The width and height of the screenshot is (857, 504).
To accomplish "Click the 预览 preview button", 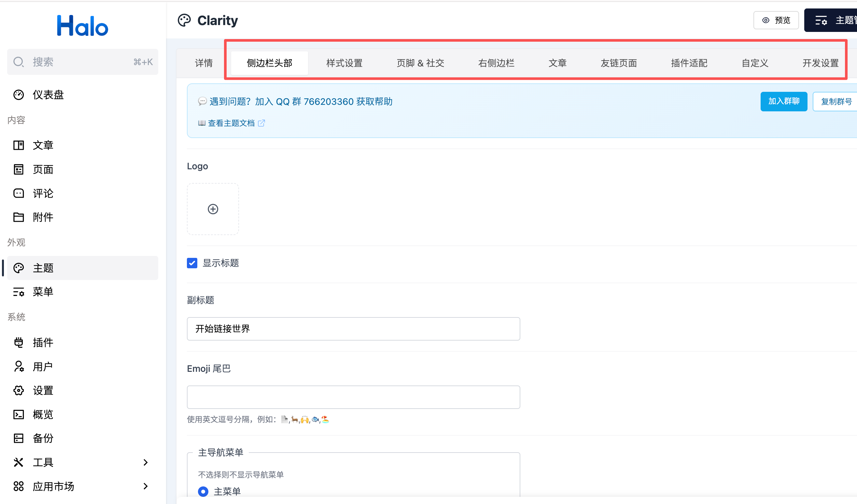I will click(776, 21).
